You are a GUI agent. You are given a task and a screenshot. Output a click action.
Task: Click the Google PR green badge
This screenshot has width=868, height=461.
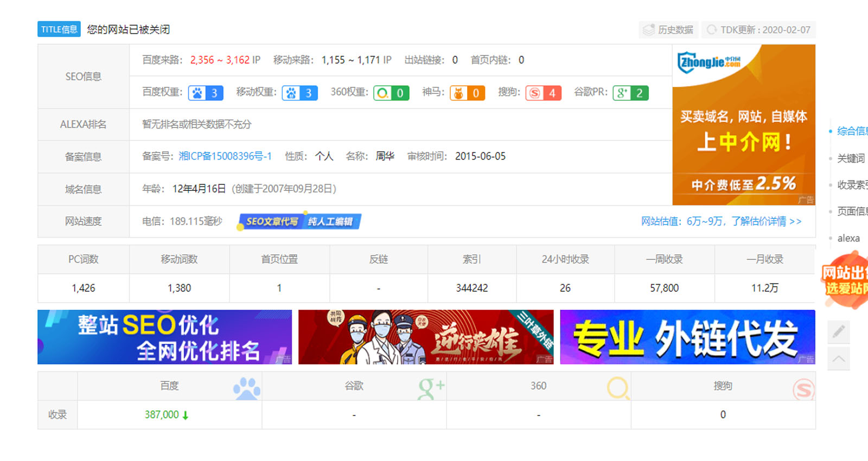(630, 93)
